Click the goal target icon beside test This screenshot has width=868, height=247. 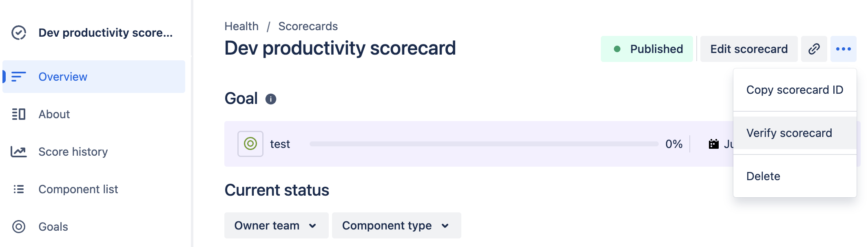[250, 143]
